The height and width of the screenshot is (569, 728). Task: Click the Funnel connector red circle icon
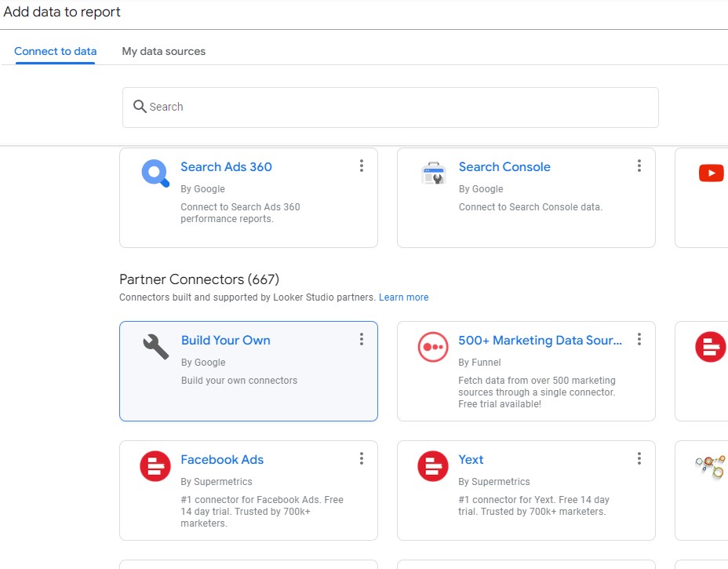[433, 347]
